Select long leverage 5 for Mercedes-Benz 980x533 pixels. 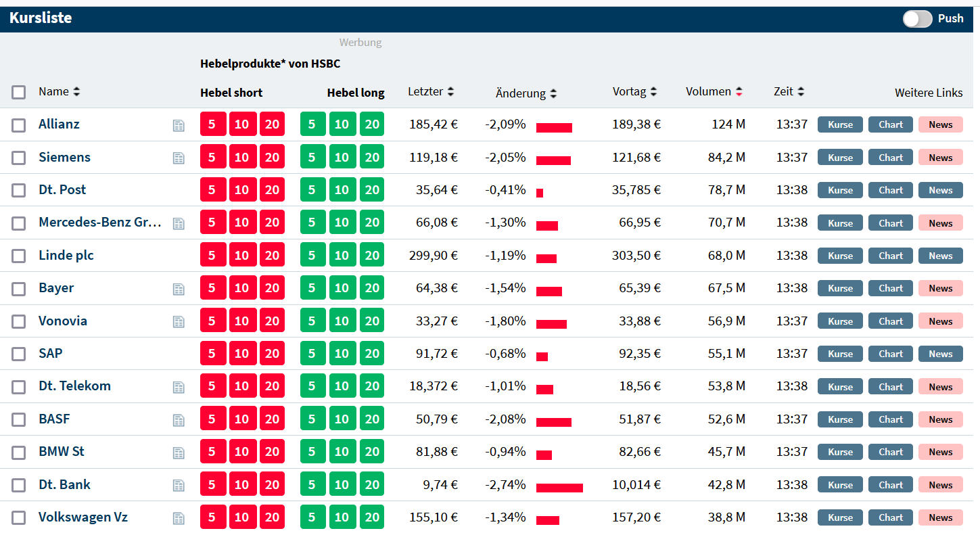[x=312, y=222]
